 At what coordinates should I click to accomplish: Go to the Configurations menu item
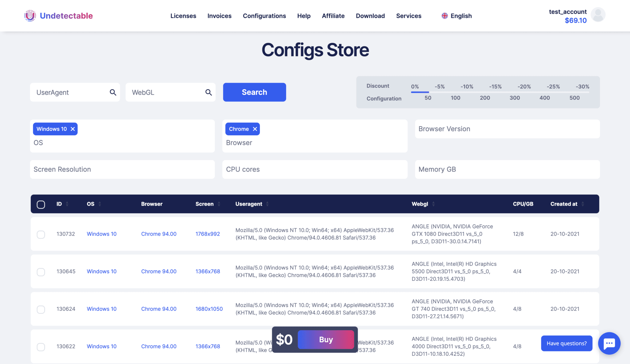(264, 16)
